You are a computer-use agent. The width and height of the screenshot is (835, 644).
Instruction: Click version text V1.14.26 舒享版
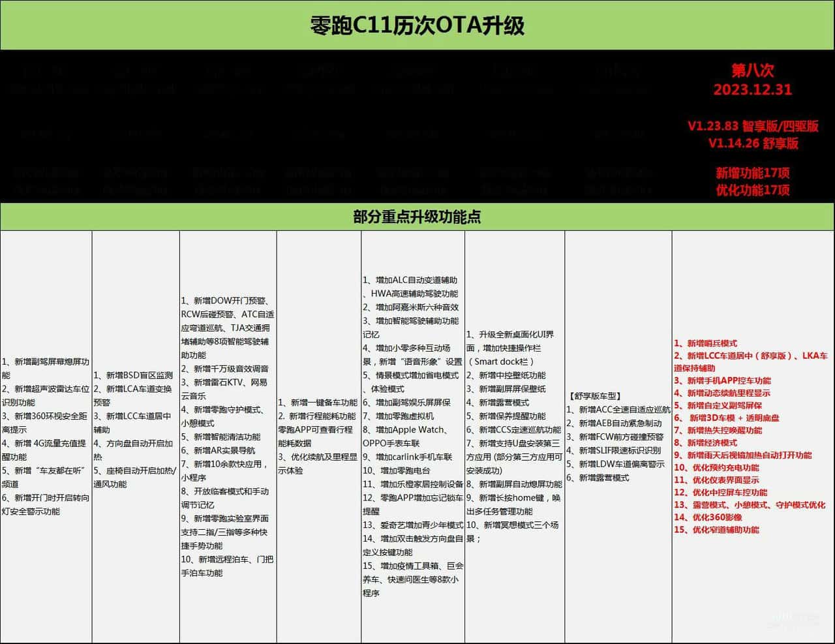752,143
